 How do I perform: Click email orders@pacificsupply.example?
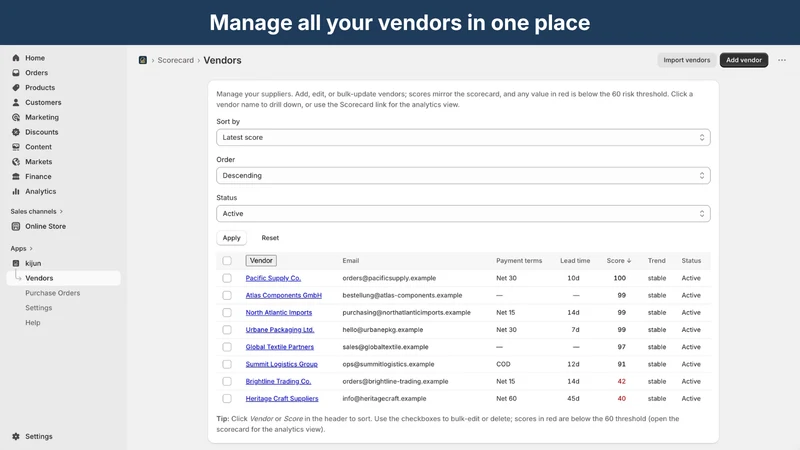389,278
